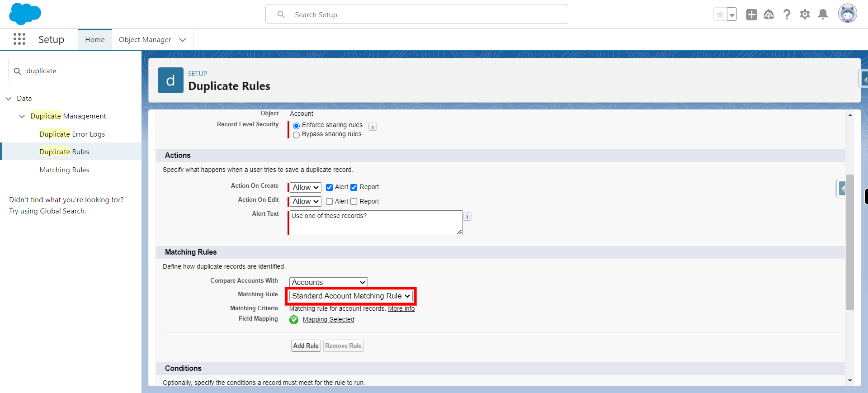The image size is (868, 393).
Task: Click the scrollbar down arrow
Action: coord(850,381)
